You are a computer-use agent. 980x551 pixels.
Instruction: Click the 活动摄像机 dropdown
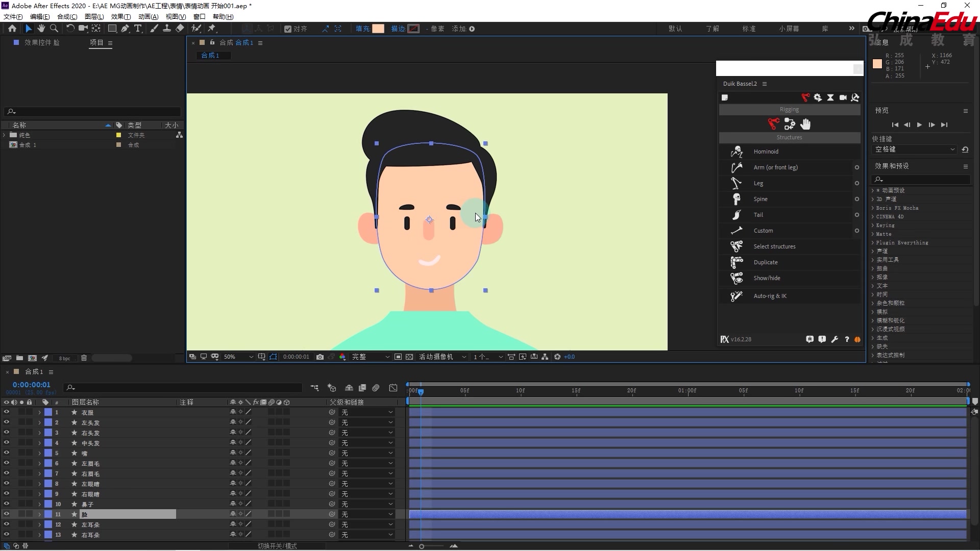point(441,357)
